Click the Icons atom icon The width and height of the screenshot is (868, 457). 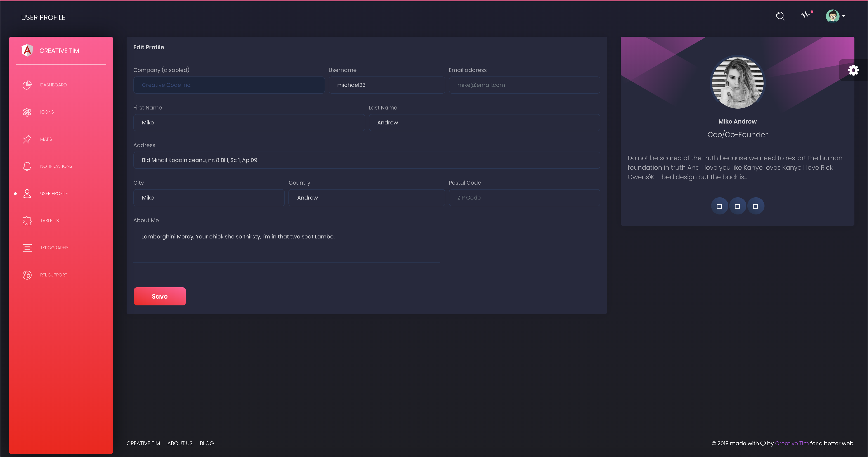(x=27, y=112)
